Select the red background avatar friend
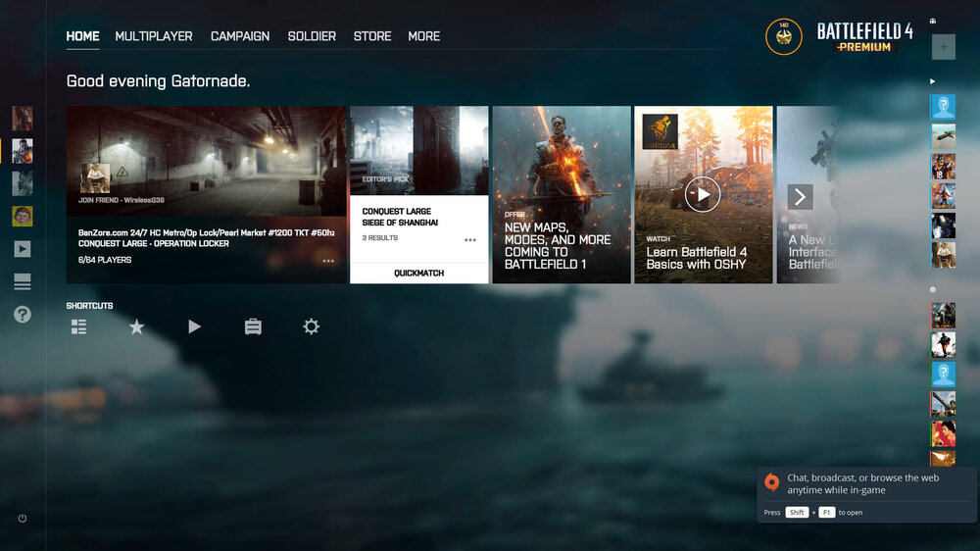 [943, 433]
